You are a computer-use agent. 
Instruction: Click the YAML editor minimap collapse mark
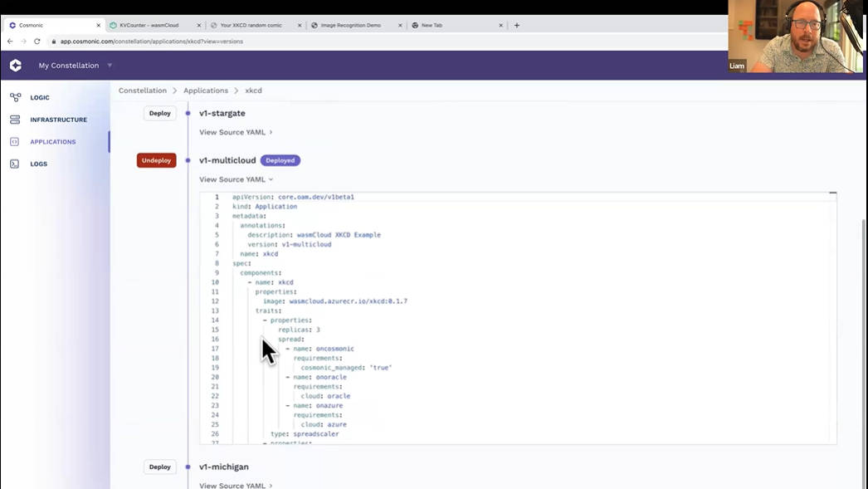point(832,193)
